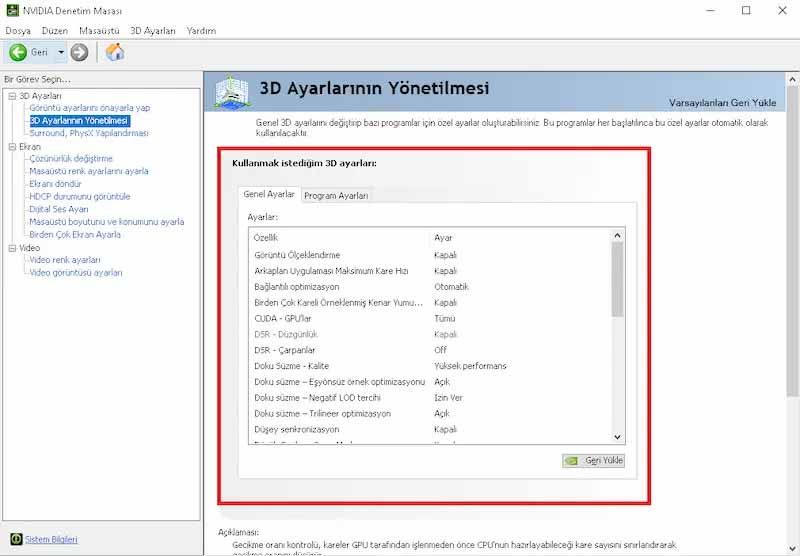Open the Düzen menu
Screen dimensions: 800x556
click(55, 31)
